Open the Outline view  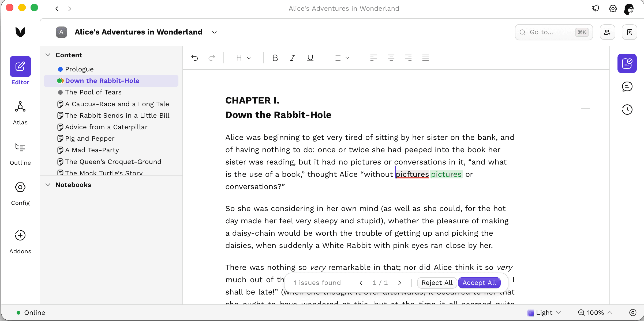(x=20, y=154)
